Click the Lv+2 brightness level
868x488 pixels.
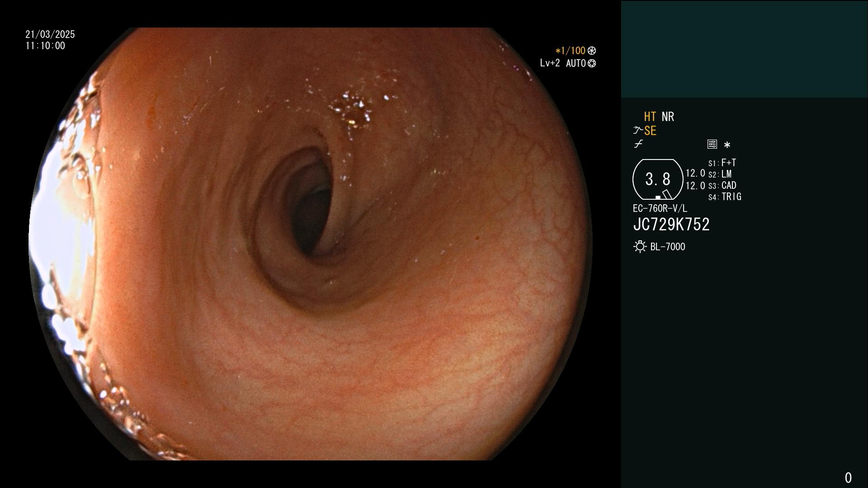pos(550,63)
